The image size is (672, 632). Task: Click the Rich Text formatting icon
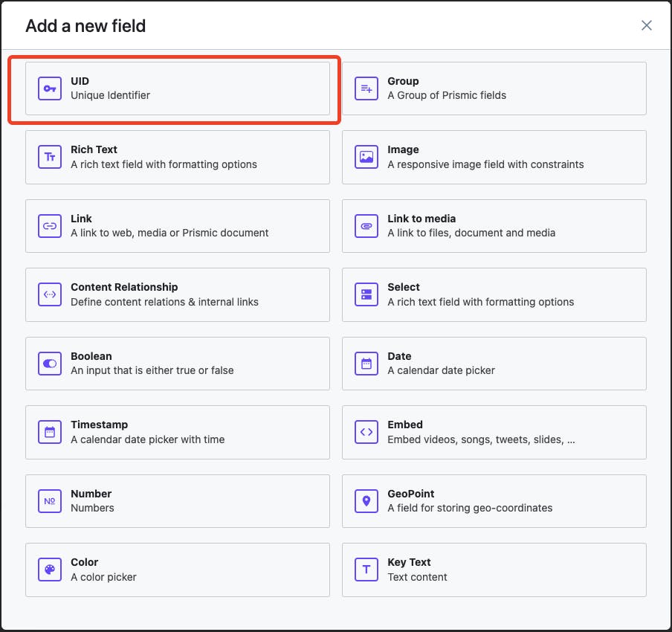tap(49, 157)
